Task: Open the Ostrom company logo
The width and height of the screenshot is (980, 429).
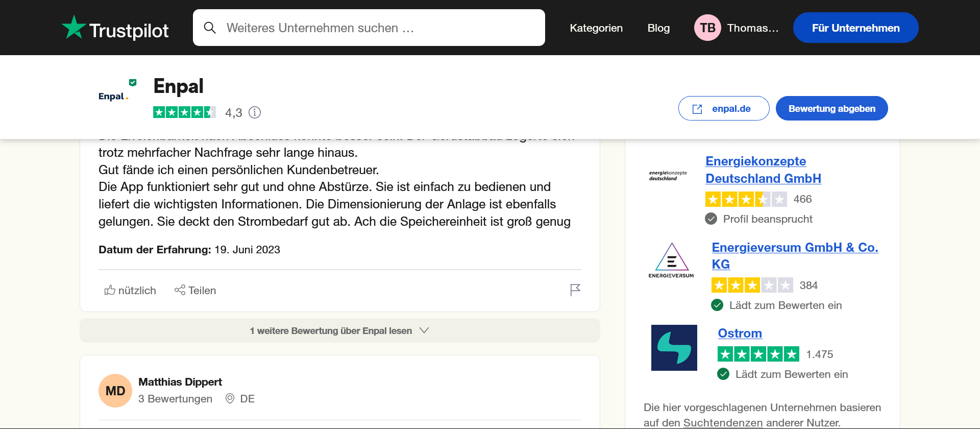Action: click(674, 348)
